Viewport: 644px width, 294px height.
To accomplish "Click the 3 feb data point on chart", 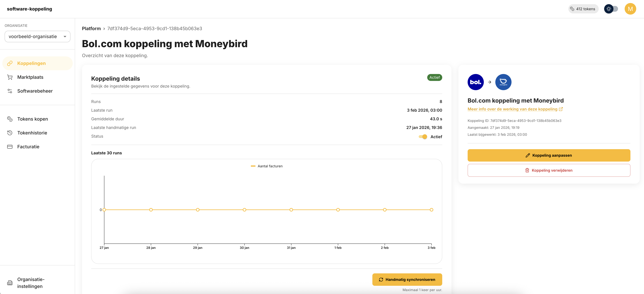I will pyautogui.click(x=431, y=210).
